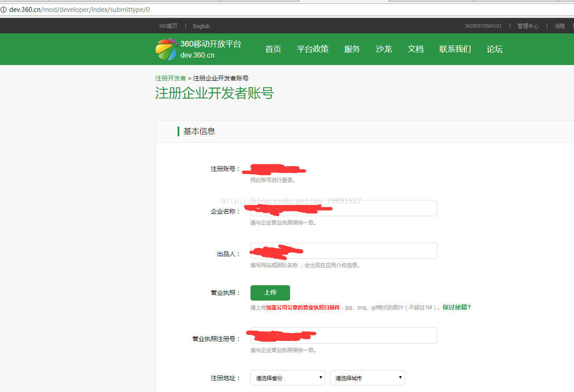Focus the 企业名称 input field

pos(344,208)
